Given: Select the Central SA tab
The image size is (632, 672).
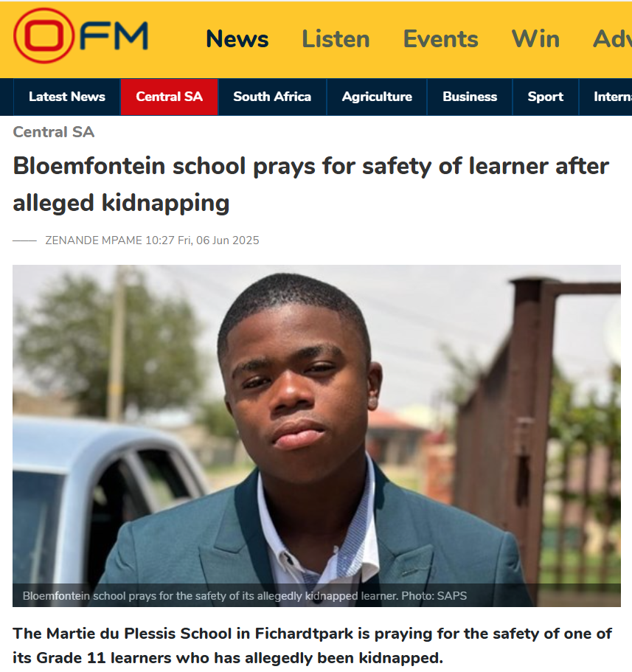Looking at the screenshot, I should click(x=170, y=97).
